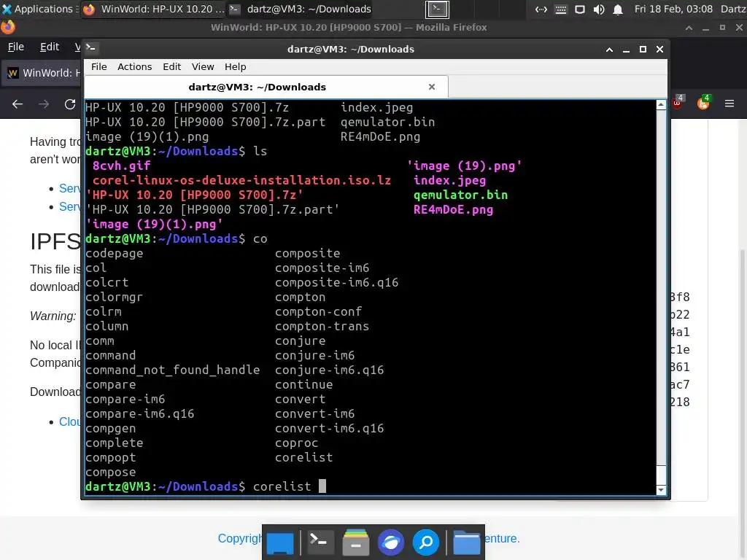Viewport: 747px width, 560px height.
Task: Click codepage completion entry
Action: [x=115, y=253]
